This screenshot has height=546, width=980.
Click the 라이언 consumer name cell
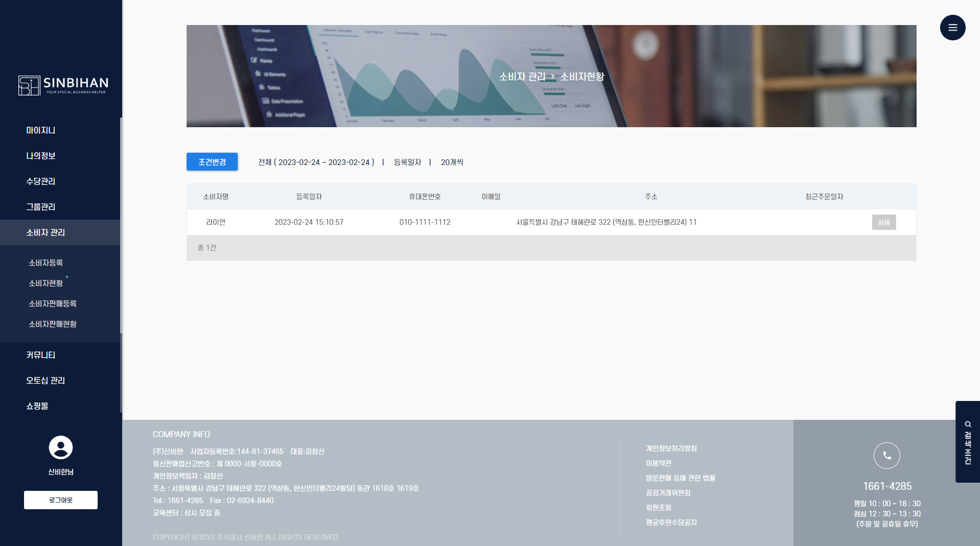pos(216,222)
